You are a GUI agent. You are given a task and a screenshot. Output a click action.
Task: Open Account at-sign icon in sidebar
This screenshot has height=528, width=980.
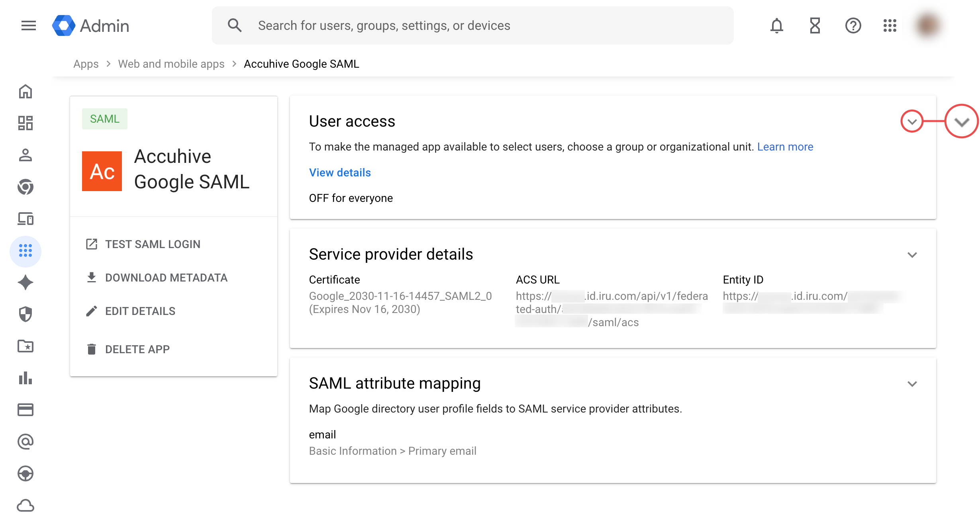tap(25, 442)
